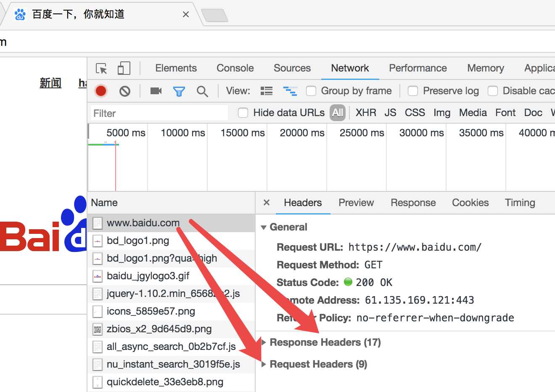
Task: Focus the network Filter input field
Action: pyautogui.click(x=159, y=113)
